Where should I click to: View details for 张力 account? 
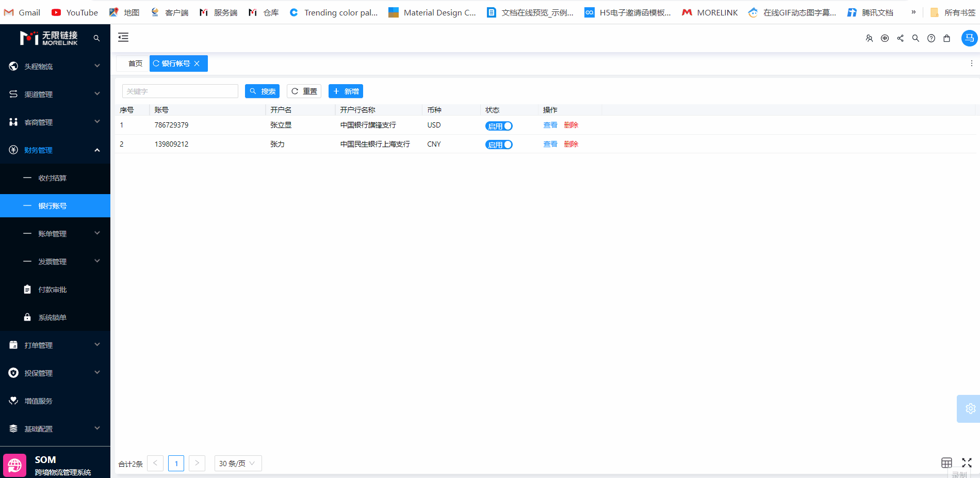[550, 145]
